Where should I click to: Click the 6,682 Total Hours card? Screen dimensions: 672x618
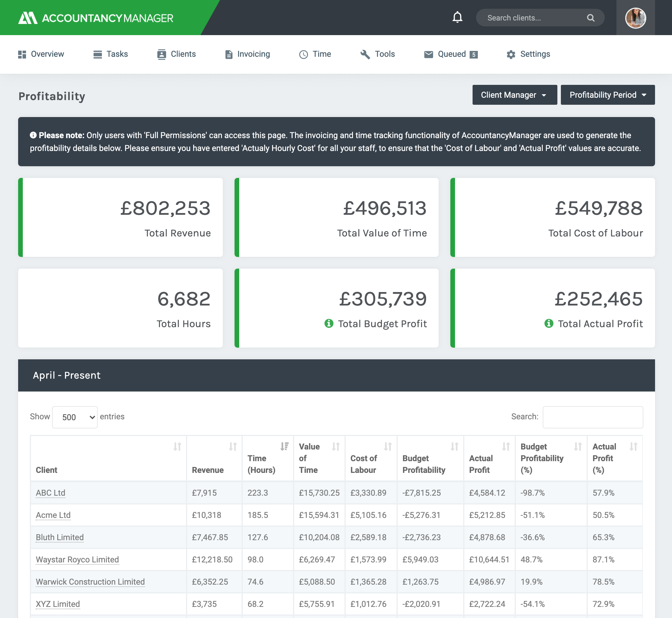(x=120, y=308)
